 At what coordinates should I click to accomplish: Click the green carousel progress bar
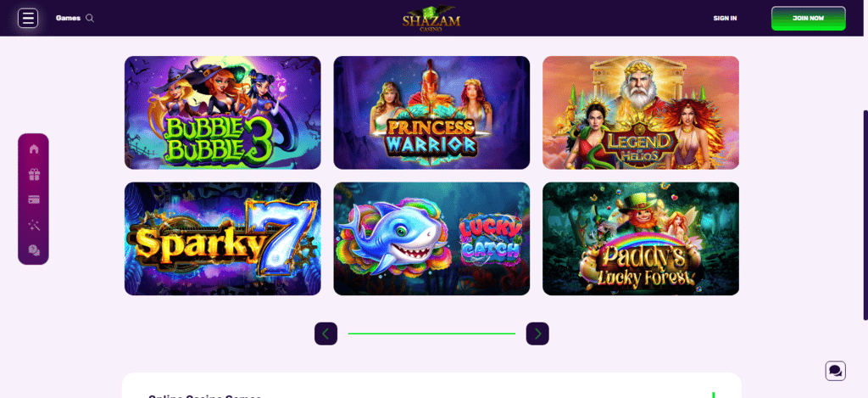(431, 334)
